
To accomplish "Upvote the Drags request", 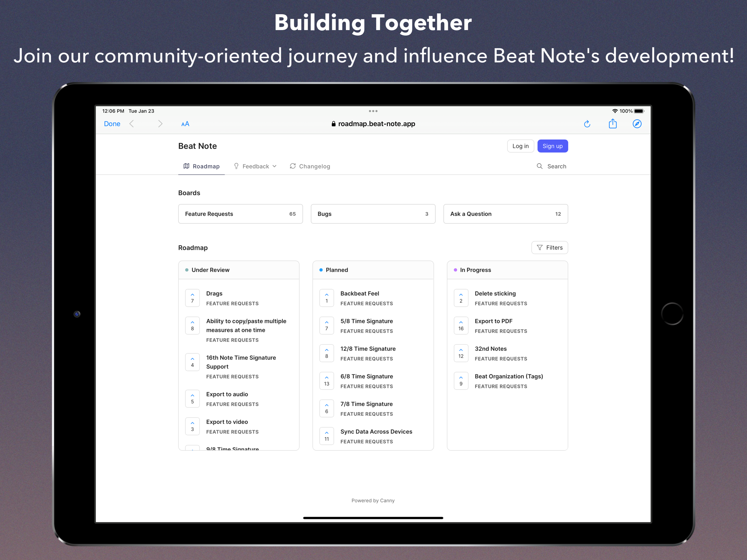I will click(x=192, y=298).
